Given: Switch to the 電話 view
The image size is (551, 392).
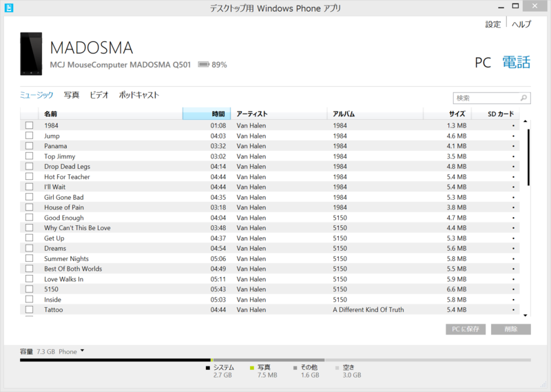Looking at the screenshot, I should click(516, 62).
